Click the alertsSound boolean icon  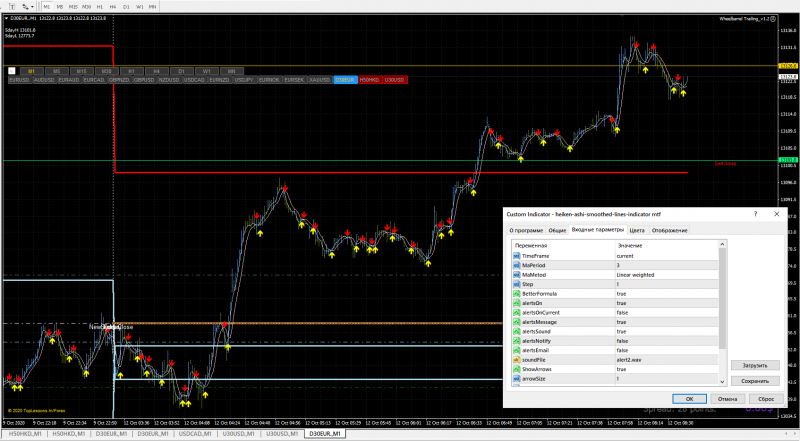tap(516, 332)
